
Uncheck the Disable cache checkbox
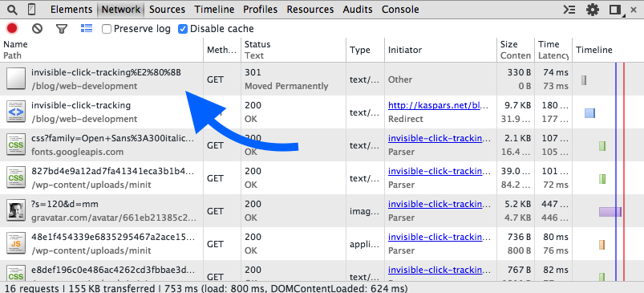183,29
